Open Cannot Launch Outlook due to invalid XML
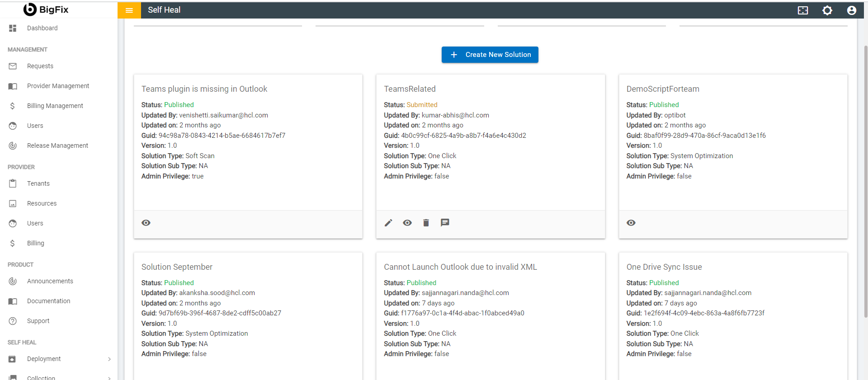Image resolution: width=868 pixels, height=380 pixels. (x=460, y=267)
